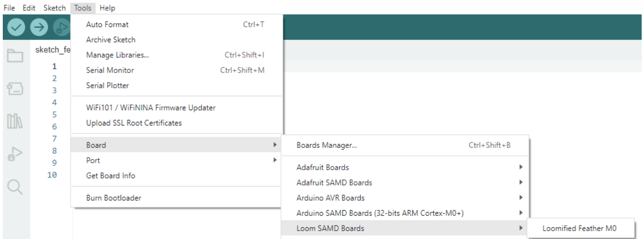Screen dimensions: 644x239
Task: Choose Burn Bootloader
Action: point(176,198)
